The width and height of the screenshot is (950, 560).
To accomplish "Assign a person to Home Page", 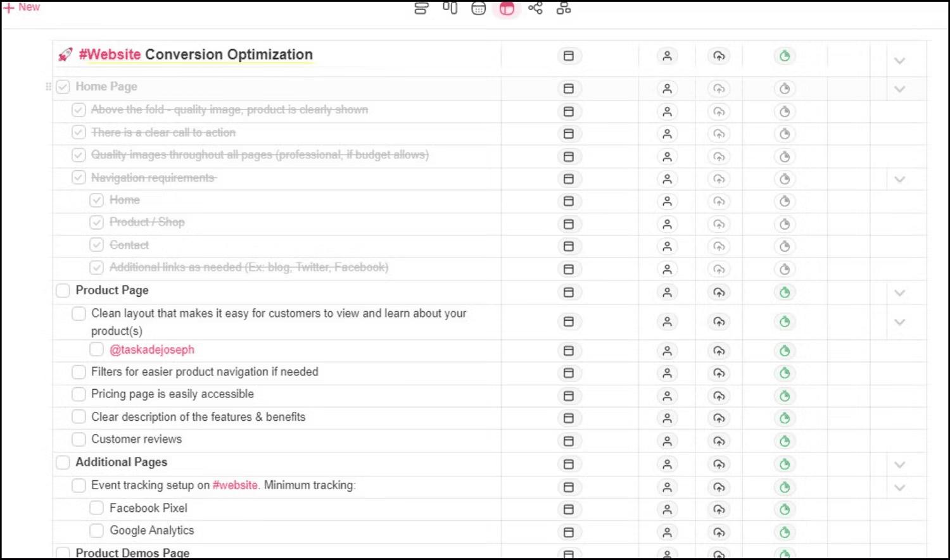I will click(x=667, y=89).
